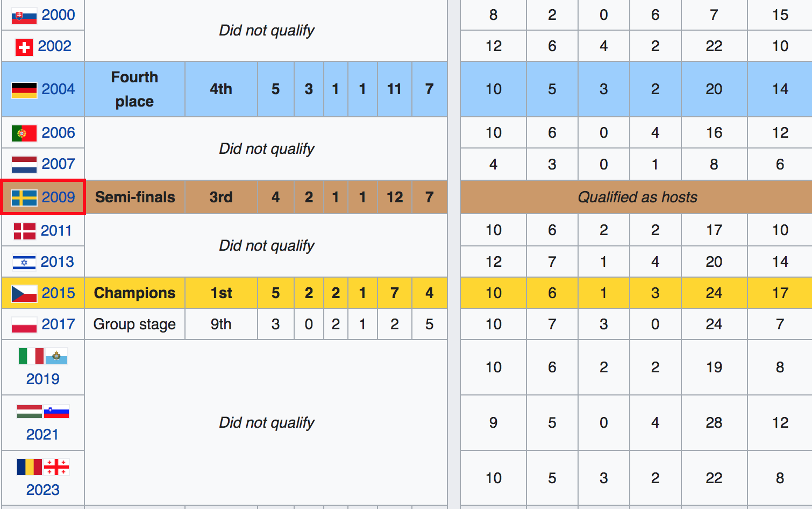Open the 2000 tournament year link
Screen dimensions: 812x509
pos(58,15)
